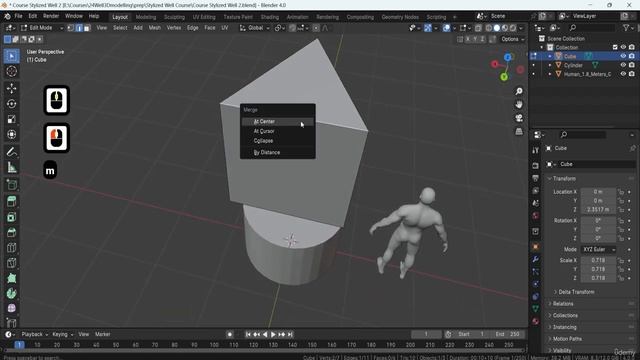Expand the Motion Paths panel

[567, 339]
